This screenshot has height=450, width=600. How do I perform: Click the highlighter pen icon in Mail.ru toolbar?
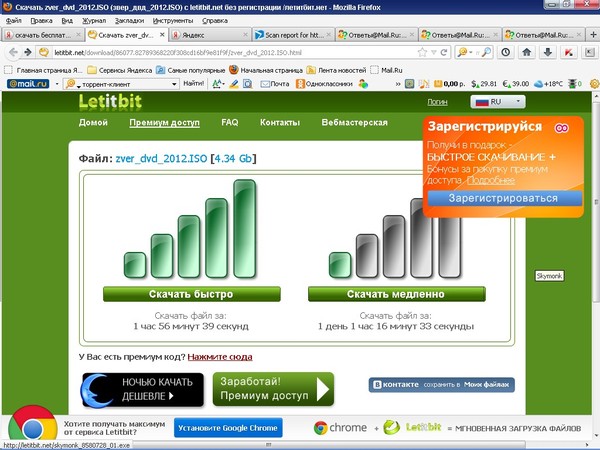(233, 83)
